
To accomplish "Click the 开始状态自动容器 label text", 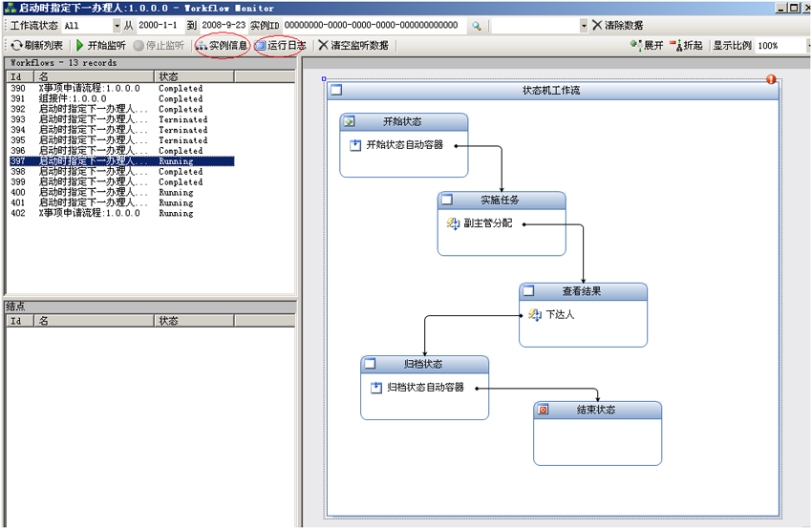I will (x=405, y=145).
